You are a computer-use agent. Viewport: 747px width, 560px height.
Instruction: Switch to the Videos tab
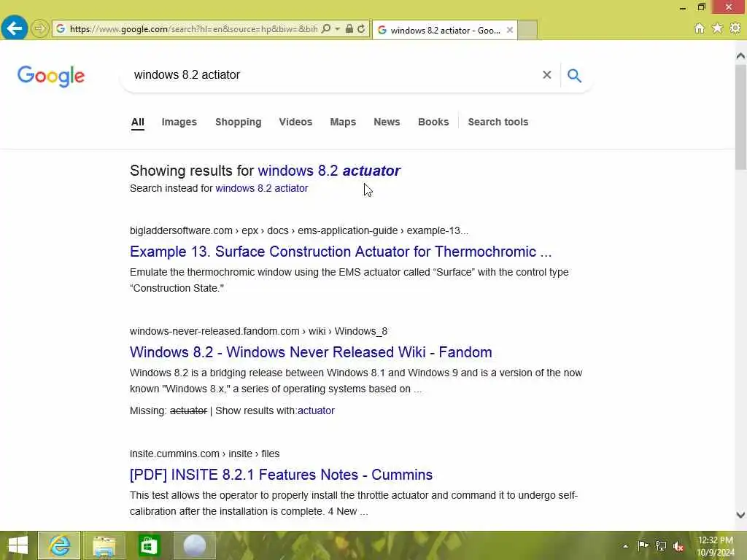[x=295, y=122]
